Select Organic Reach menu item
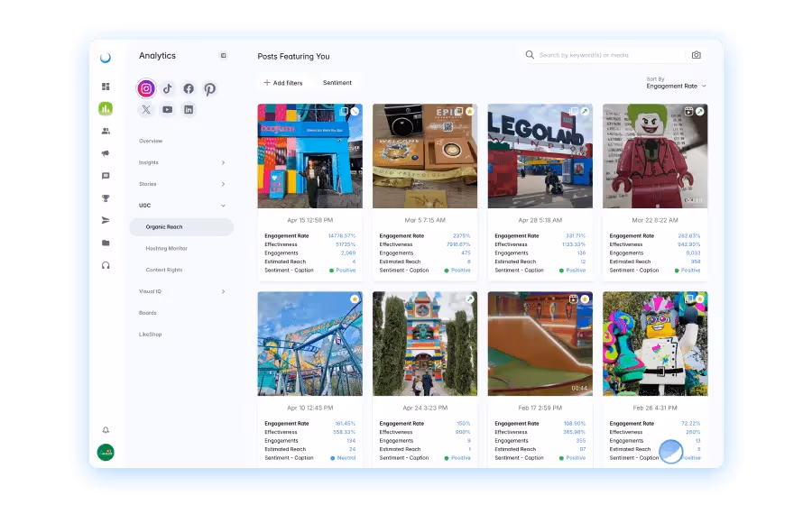Image resolution: width=812 pixels, height=514 pixels. pos(181,226)
